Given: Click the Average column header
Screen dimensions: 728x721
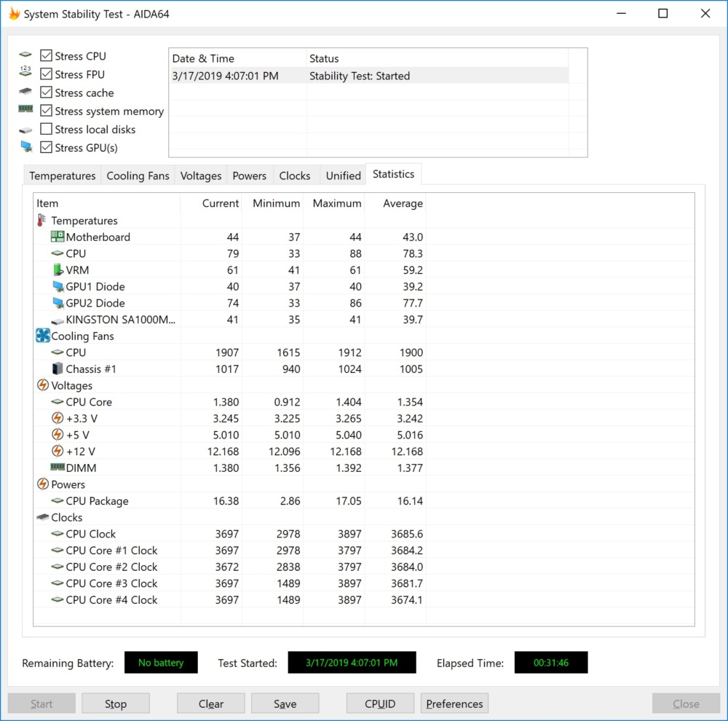Looking at the screenshot, I should point(395,203).
